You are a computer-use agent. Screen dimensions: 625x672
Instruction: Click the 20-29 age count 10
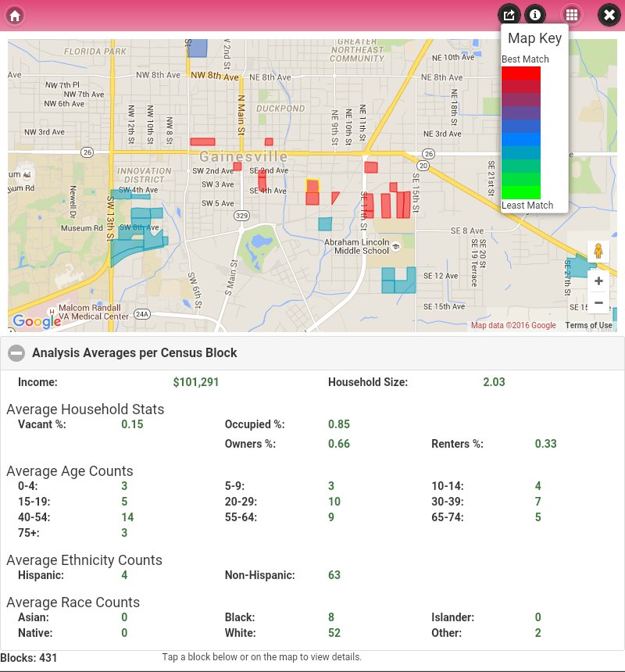tap(334, 502)
